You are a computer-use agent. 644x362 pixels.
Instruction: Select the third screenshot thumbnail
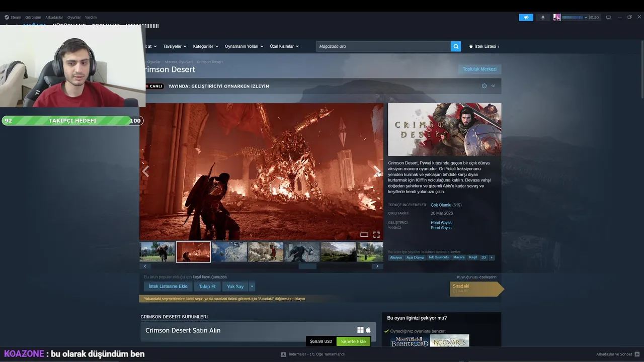click(x=229, y=252)
